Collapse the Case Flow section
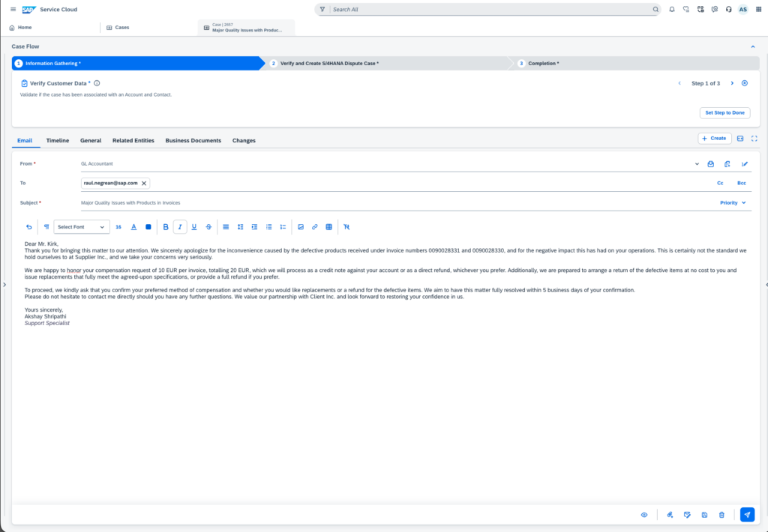The image size is (768, 532). point(753,46)
